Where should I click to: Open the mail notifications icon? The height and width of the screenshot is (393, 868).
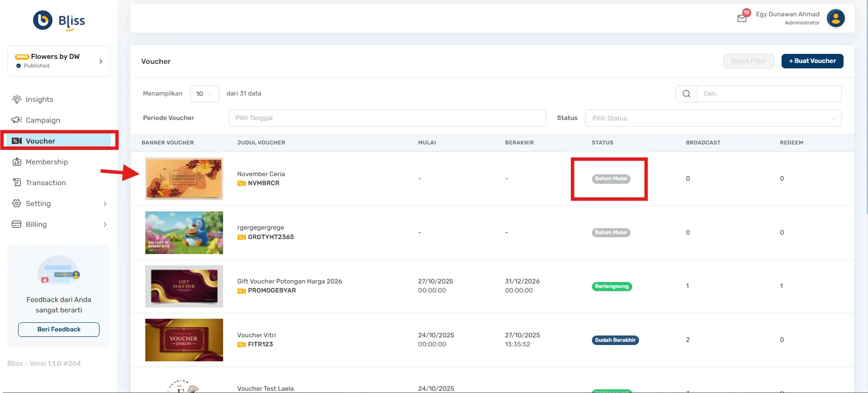pyautogui.click(x=742, y=18)
